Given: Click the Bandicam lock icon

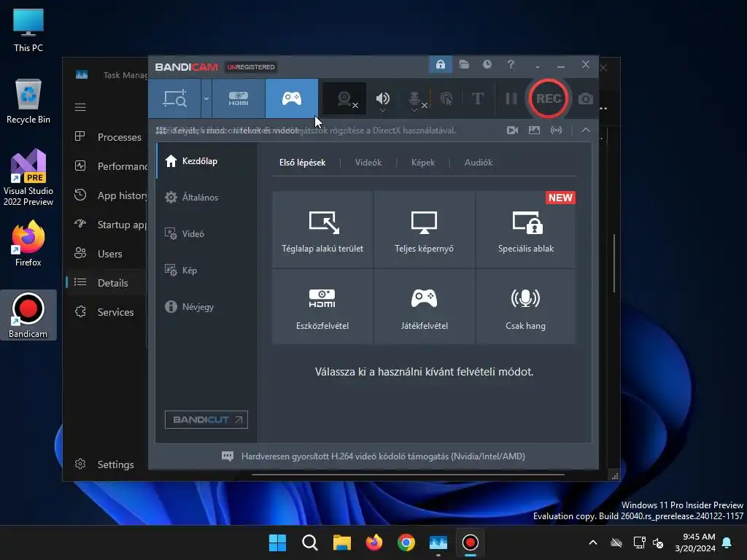Looking at the screenshot, I should coord(440,64).
